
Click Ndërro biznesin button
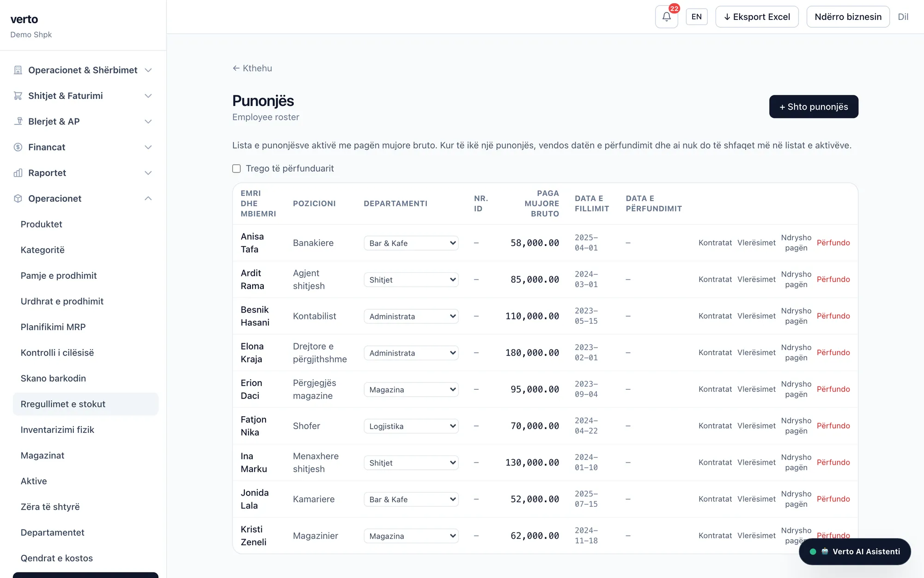pos(848,17)
